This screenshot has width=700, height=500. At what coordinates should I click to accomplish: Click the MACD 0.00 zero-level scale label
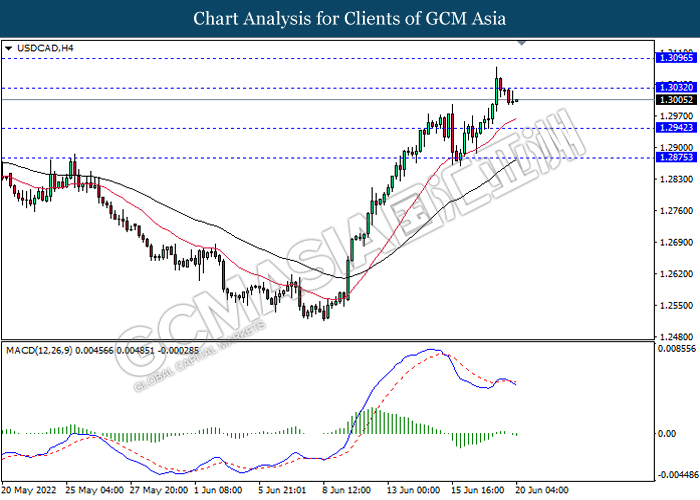click(667, 433)
